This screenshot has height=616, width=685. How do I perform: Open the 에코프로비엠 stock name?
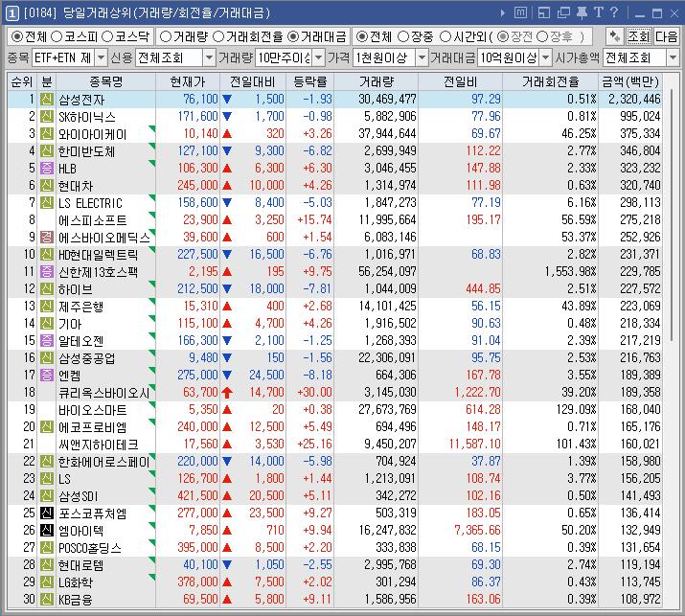click(x=92, y=427)
